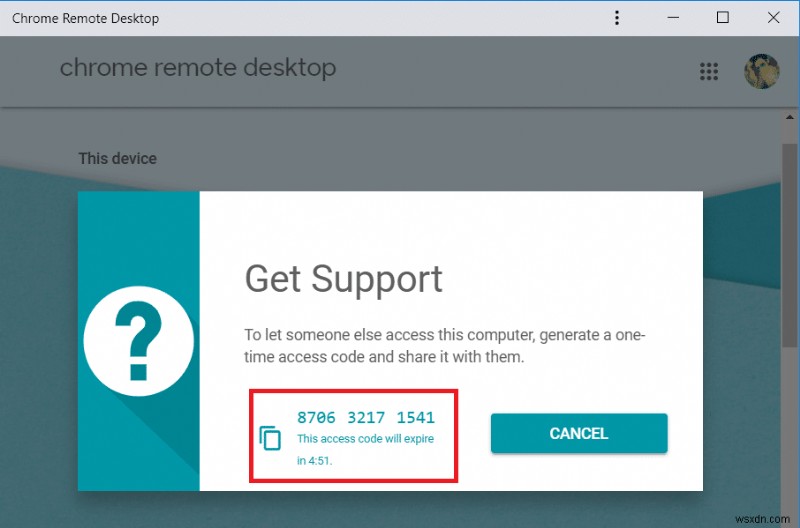
Task: Copy the access code with the copy icon
Action: (x=270, y=438)
